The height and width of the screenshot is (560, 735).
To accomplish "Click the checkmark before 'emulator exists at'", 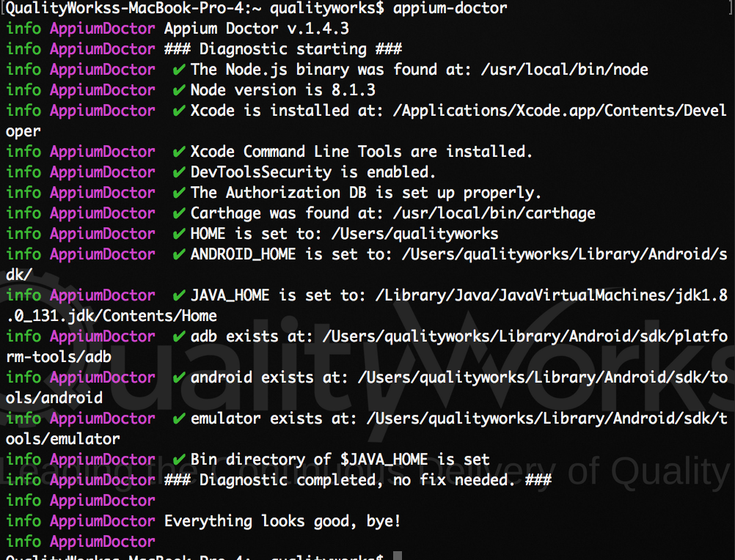I will click(178, 419).
